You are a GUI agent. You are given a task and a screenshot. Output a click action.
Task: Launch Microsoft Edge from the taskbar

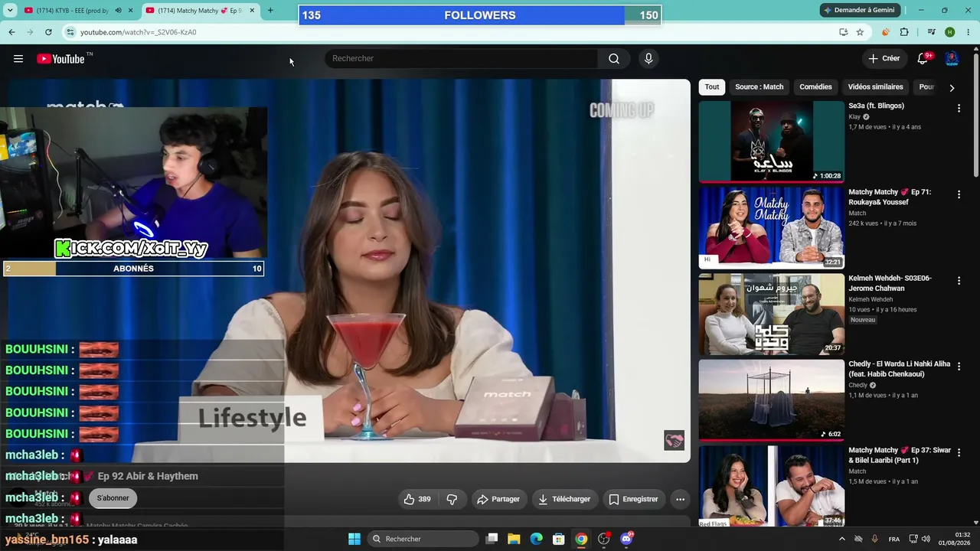[537, 539]
